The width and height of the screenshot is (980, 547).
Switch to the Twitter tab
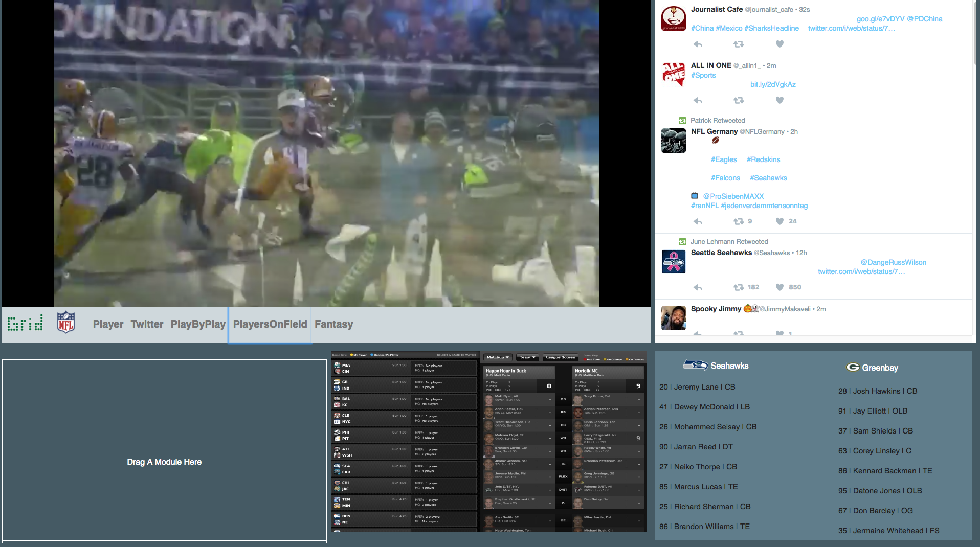pos(147,324)
